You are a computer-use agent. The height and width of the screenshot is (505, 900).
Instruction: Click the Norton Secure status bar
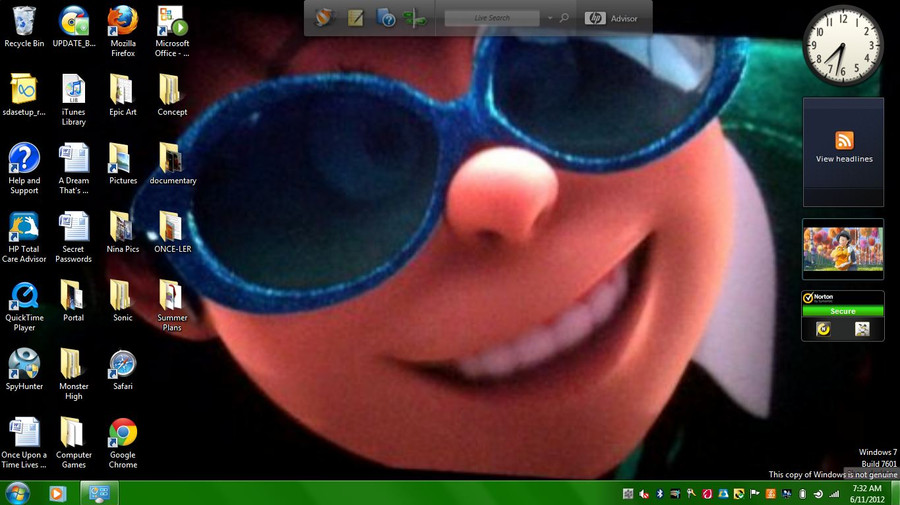pos(843,311)
